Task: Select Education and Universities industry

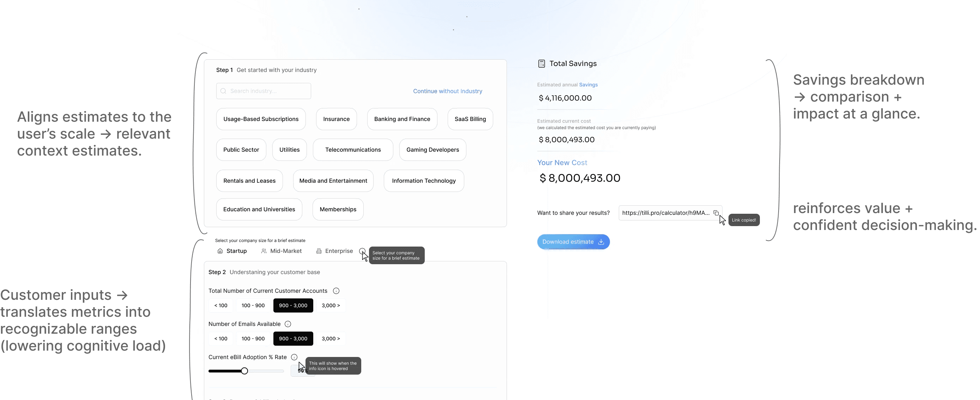Action: click(x=259, y=210)
